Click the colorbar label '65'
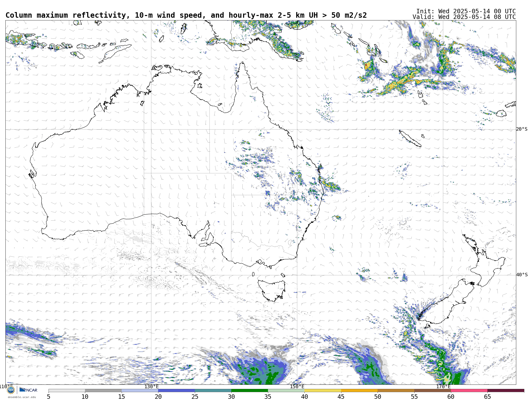 487,397
